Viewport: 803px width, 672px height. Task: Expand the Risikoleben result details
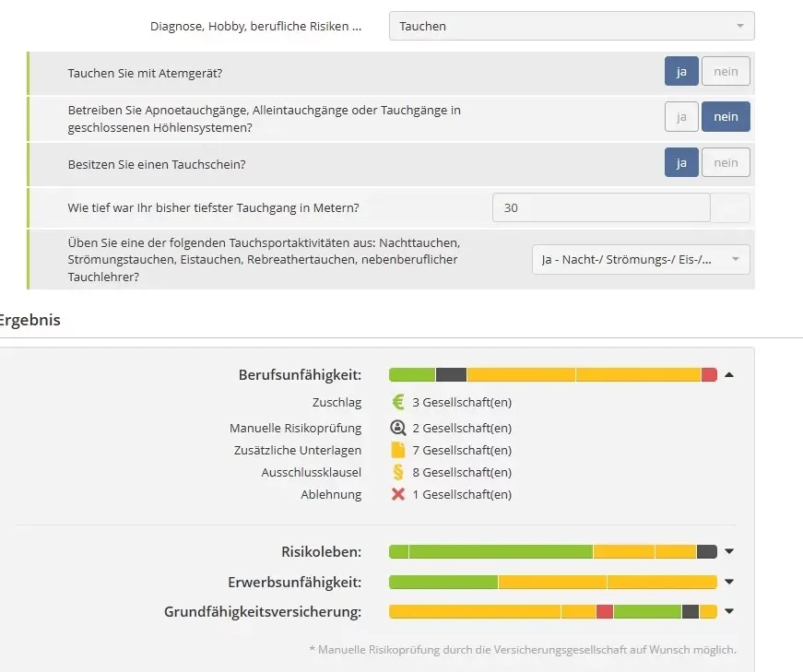point(729,552)
